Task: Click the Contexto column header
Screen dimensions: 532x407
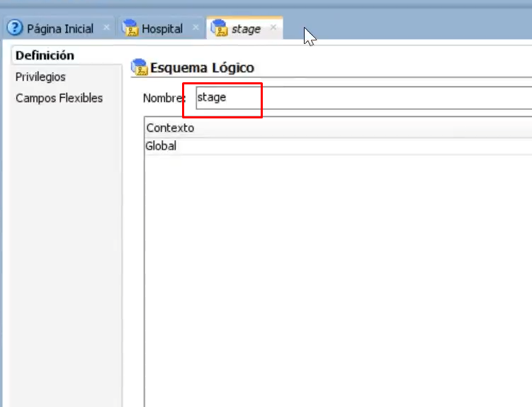Action: coord(339,128)
